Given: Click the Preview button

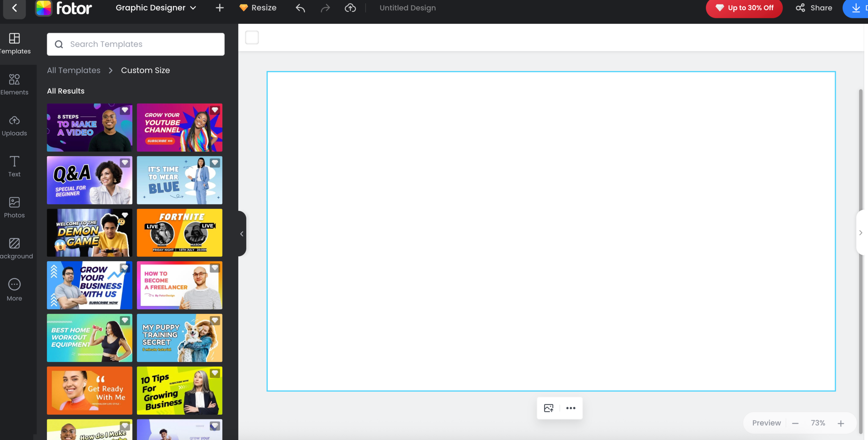Looking at the screenshot, I should click(x=766, y=423).
